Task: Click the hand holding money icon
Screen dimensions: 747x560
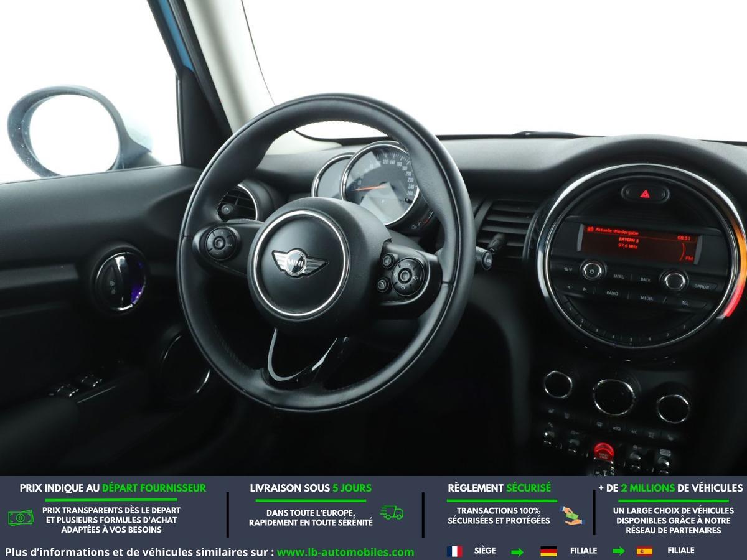Action: click(x=573, y=515)
